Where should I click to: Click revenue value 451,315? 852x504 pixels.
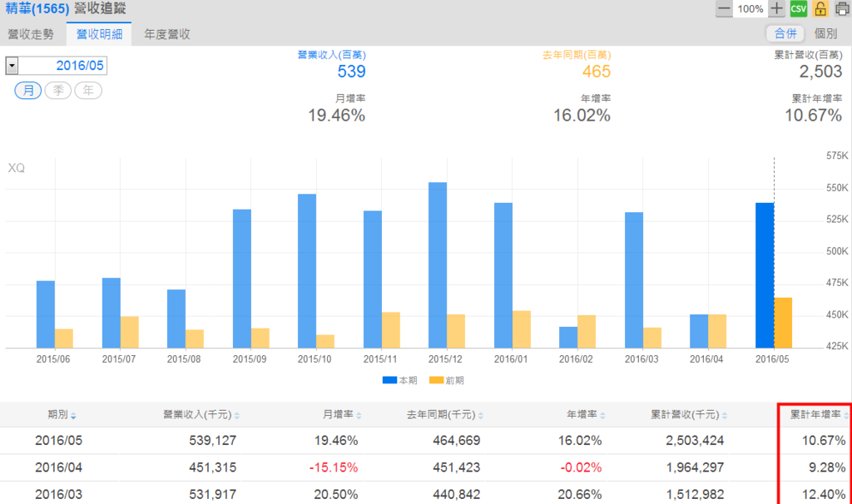[212, 467]
